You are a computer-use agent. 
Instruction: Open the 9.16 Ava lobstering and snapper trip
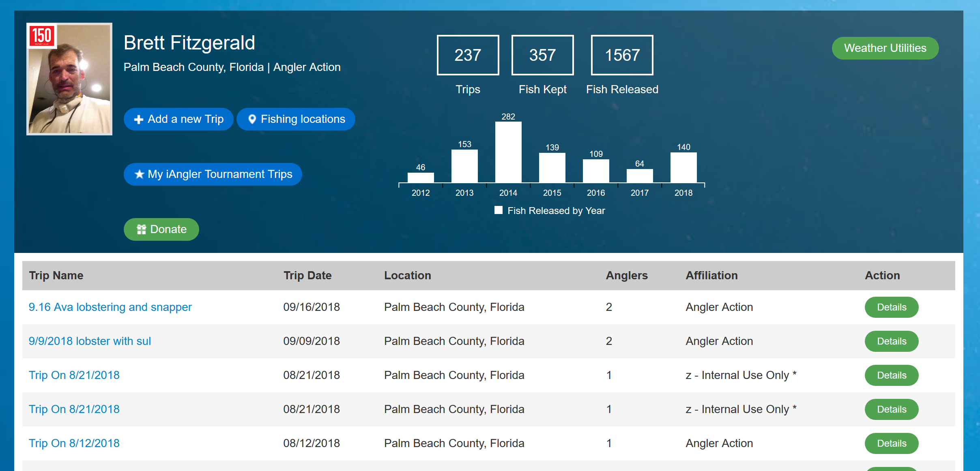tap(110, 307)
